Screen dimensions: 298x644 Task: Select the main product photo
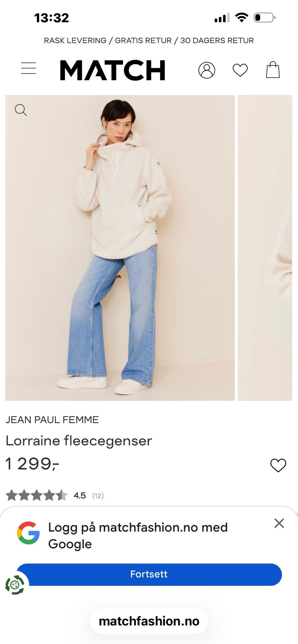pos(120,248)
